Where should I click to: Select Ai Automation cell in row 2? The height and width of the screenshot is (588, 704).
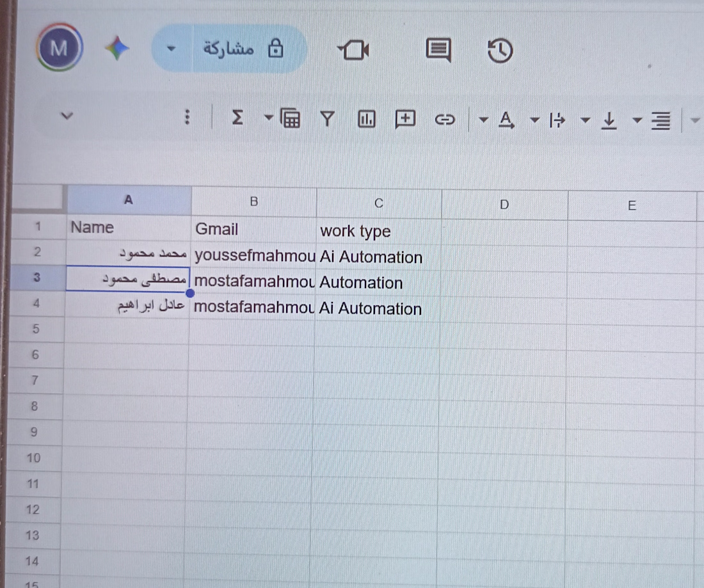point(378,257)
